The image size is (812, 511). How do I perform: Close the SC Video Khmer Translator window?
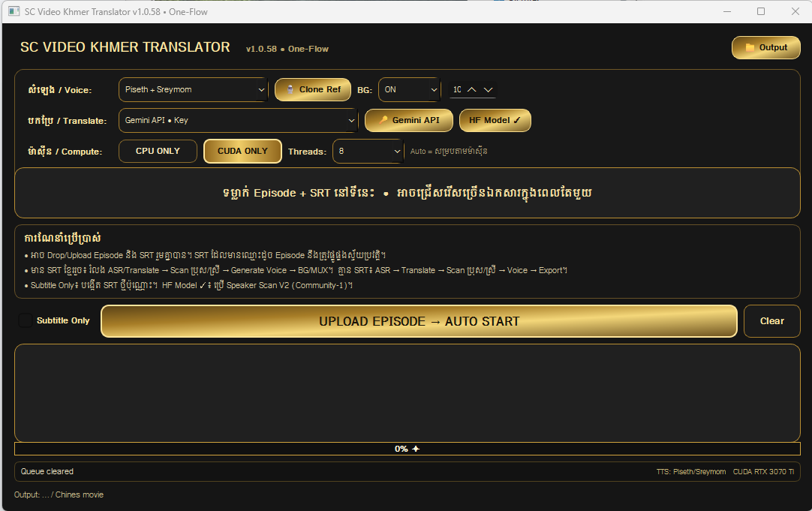tap(795, 11)
